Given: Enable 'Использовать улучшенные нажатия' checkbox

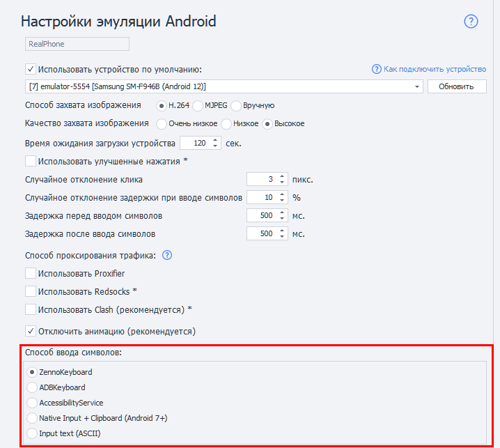Looking at the screenshot, I should [31, 161].
